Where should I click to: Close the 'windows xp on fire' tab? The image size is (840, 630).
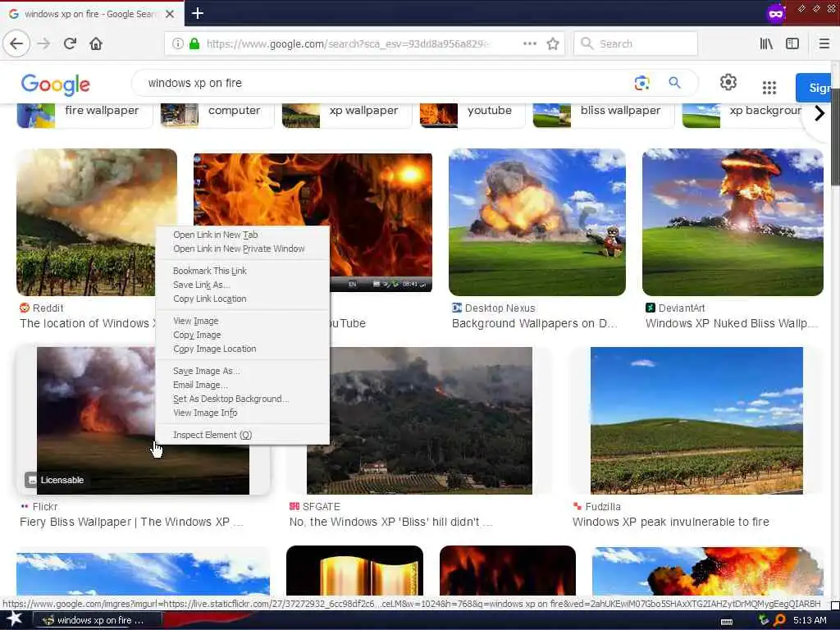coord(170,14)
